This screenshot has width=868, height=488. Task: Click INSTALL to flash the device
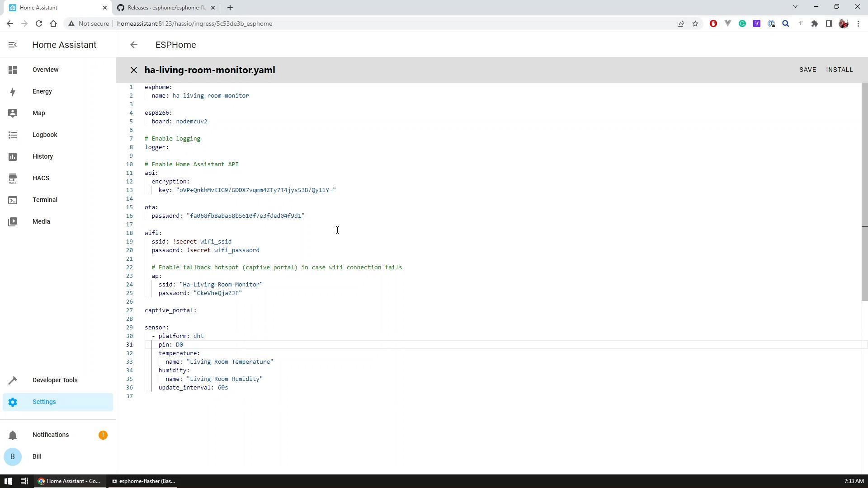839,70
